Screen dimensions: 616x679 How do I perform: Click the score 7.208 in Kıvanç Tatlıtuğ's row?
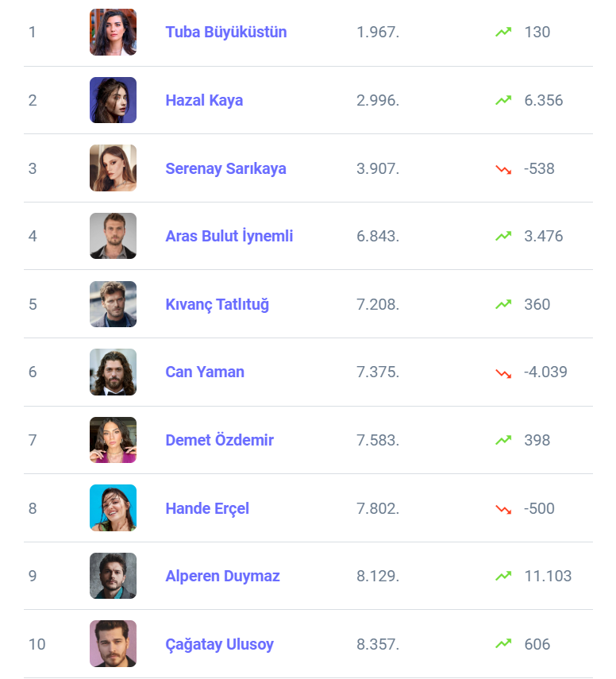point(378,304)
